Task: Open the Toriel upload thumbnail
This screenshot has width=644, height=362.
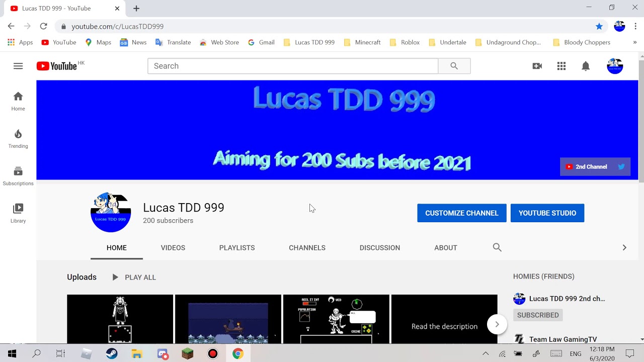Action: (x=120, y=319)
